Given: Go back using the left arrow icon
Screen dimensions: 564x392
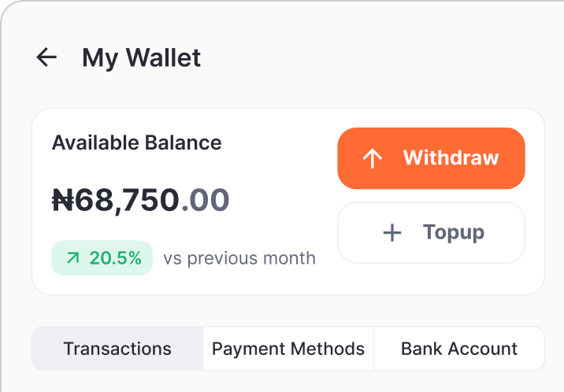Looking at the screenshot, I should pos(47,57).
